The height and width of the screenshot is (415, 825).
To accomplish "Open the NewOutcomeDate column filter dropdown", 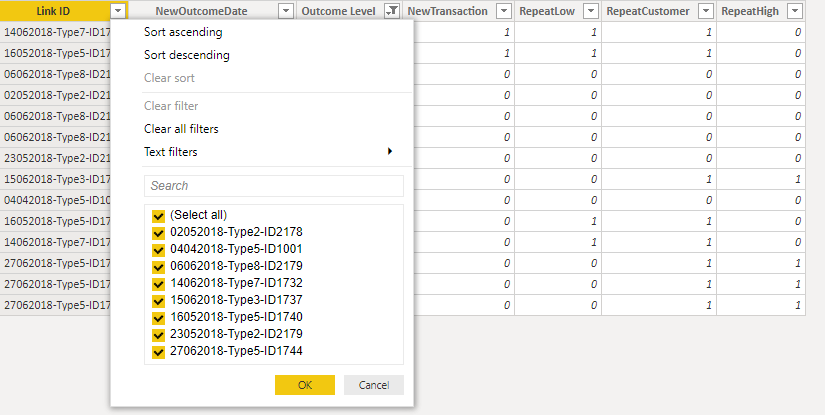I will [286, 11].
